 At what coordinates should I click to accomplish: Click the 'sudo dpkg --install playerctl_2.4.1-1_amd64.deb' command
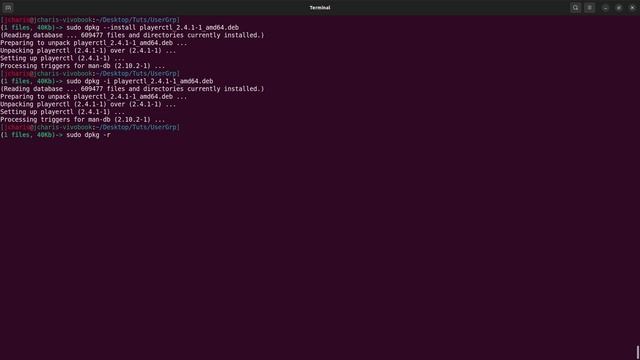pos(152,27)
